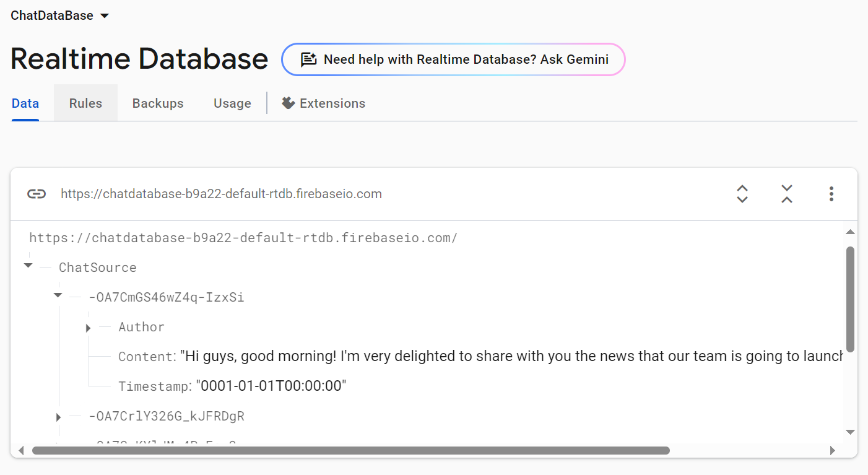Image resolution: width=868 pixels, height=475 pixels.
Task: Collapse the ChatSource node
Action: coord(28,266)
